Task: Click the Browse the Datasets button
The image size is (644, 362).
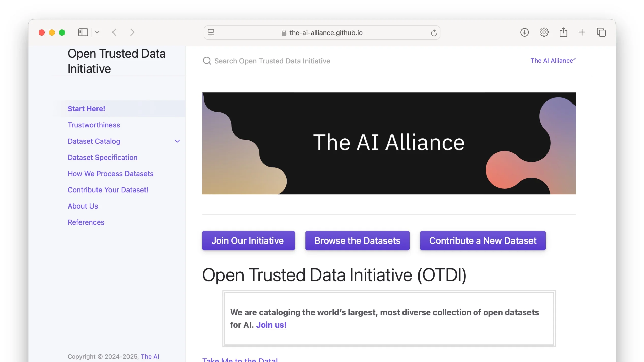Action: (x=357, y=240)
